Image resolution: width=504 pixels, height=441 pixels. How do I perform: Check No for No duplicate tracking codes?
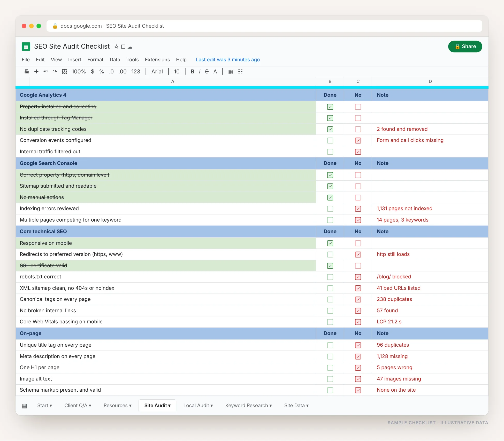click(x=358, y=129)
